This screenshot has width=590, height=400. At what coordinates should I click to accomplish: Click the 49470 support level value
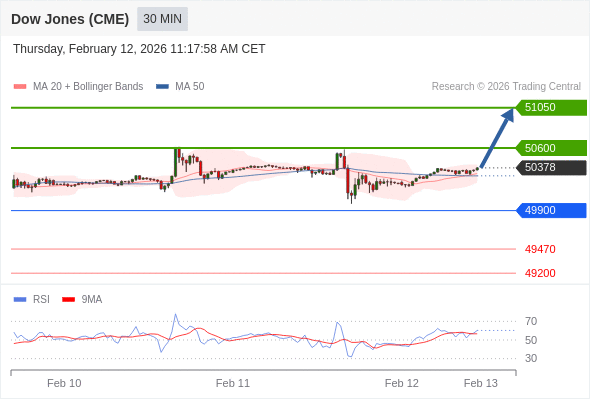tap(540, 249)
